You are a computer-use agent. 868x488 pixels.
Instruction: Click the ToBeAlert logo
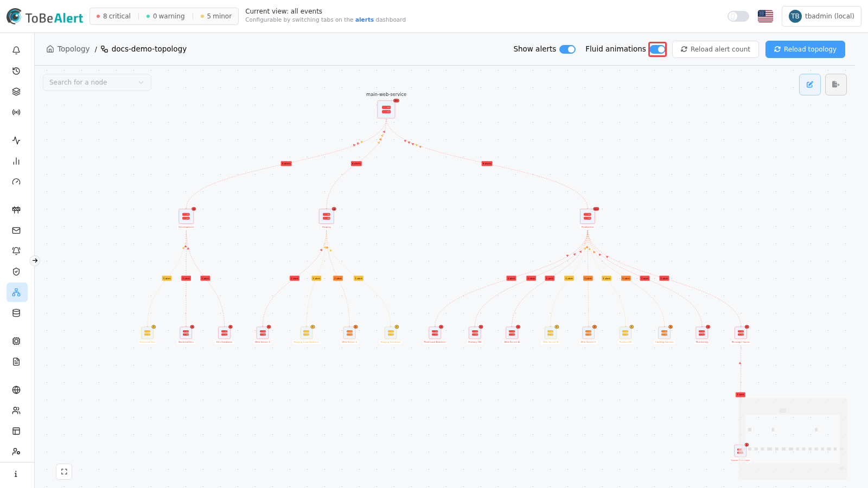[x=45, y=17]
